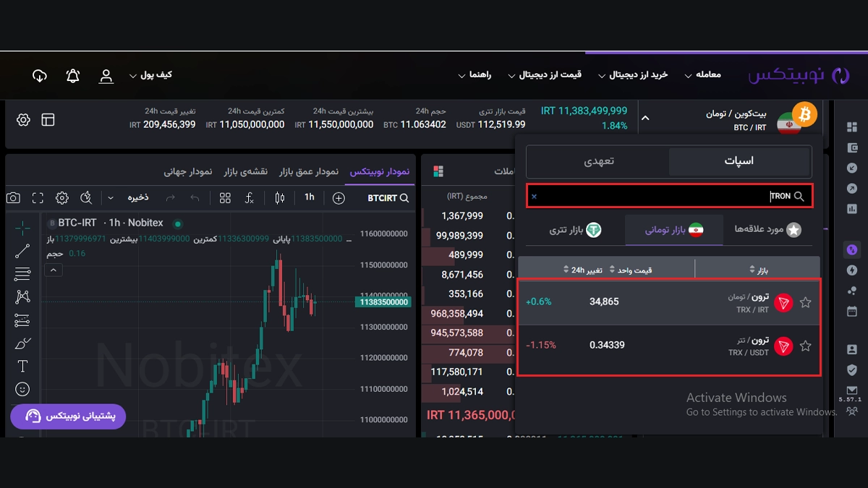Viewport: 868px width, 488px height.
Task: Switch the chart to fullscreen mode
Action: click(x=38, y=198)
